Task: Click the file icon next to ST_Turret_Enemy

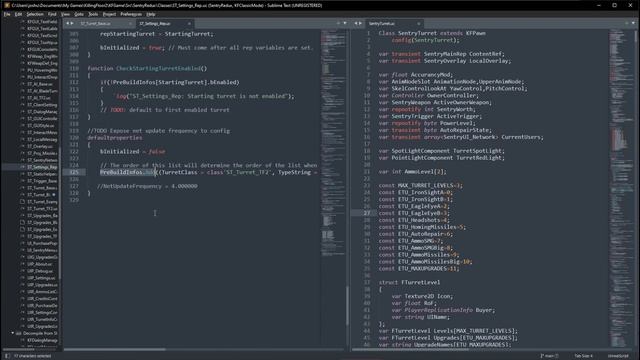Action: (23, 202)
